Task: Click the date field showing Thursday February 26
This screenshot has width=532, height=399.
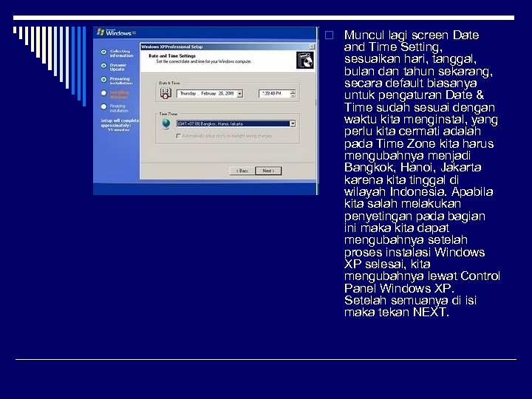Action: (x=210, y=94)
